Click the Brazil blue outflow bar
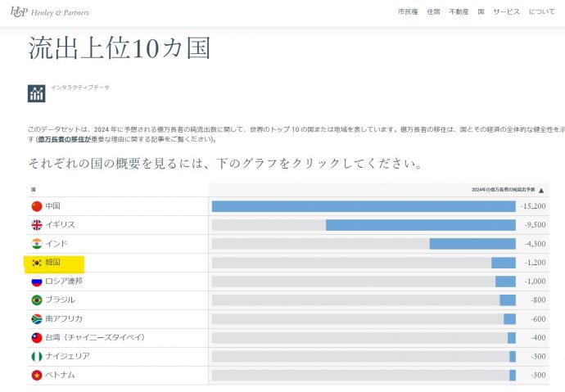Screen dimensions: 565x392 point(508,300)
